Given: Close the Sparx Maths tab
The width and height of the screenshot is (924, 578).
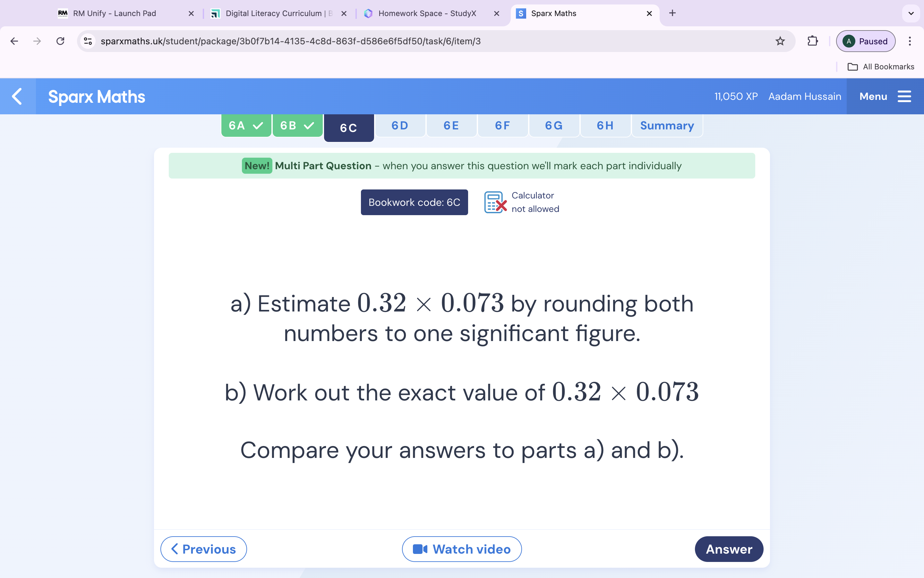Looking at the screenshot, I should (x=649, y=13).
